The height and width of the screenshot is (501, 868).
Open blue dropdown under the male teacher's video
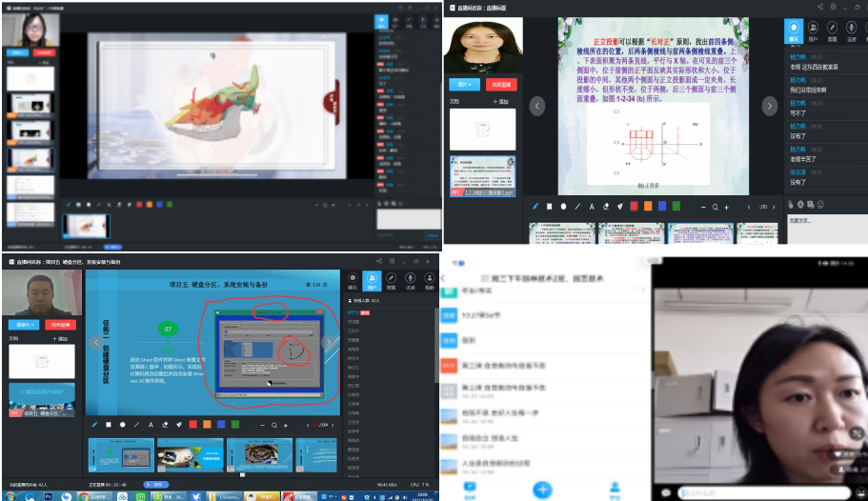[19, 325]
